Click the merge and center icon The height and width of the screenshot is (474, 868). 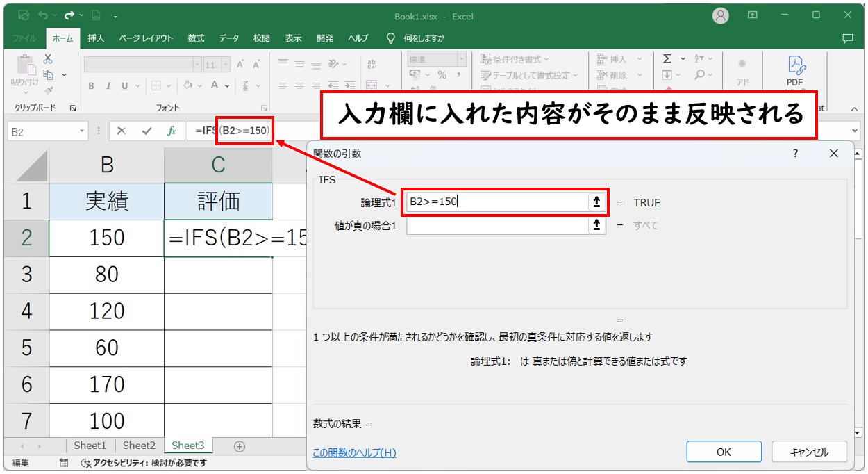pyautogui.click(x=372, y=86)
